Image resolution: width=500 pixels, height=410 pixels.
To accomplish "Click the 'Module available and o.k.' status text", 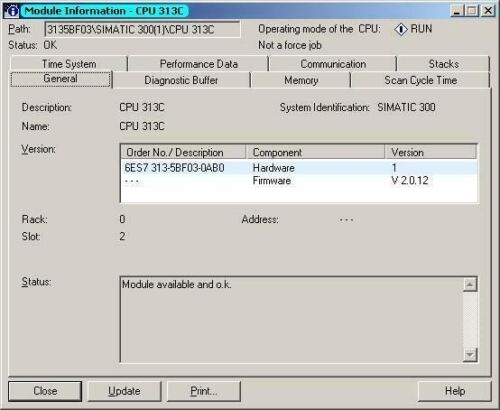I will tap(176, 284).
